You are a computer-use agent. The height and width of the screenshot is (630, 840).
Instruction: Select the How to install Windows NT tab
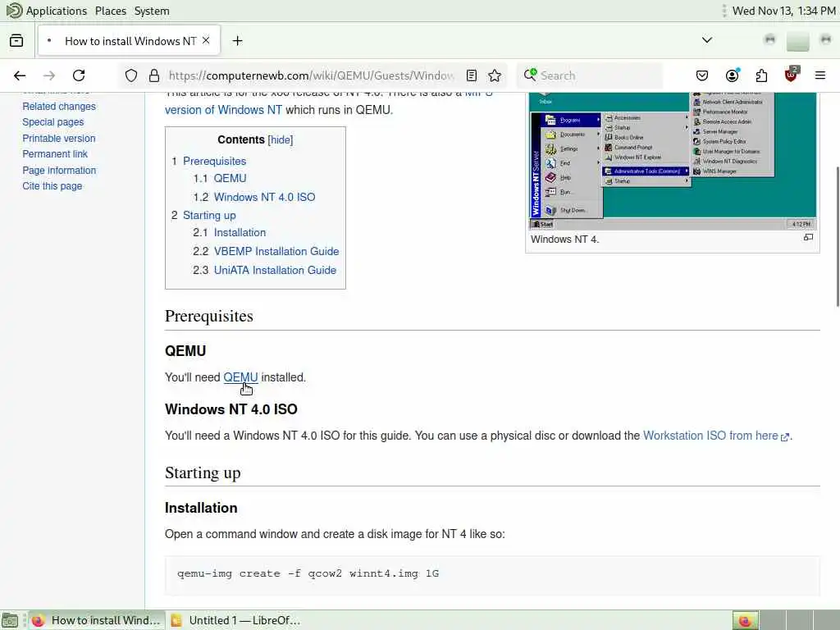tap(129, 41)
